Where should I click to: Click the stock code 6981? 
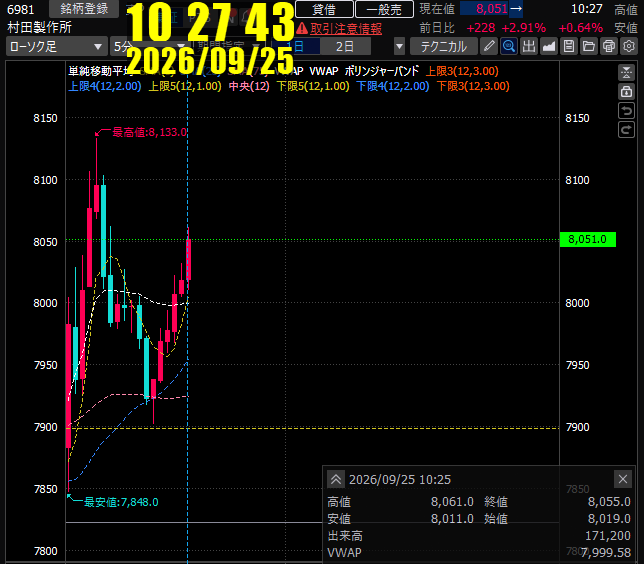tap(21, 9)
